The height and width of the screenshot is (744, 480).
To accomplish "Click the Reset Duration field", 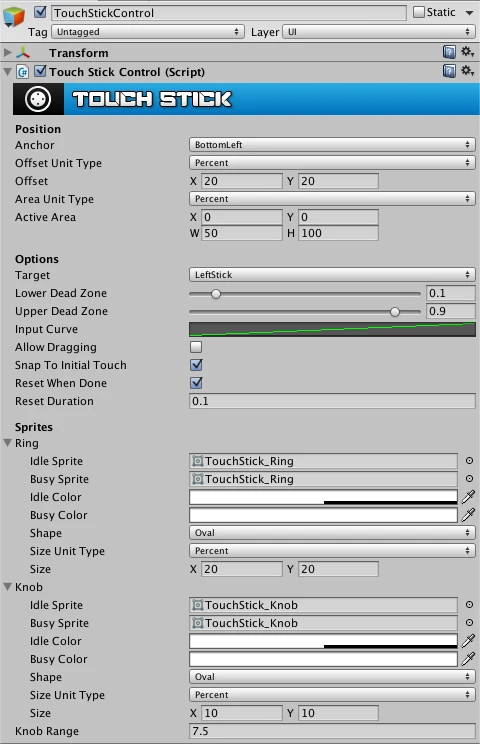I will [x=332, y=401].
